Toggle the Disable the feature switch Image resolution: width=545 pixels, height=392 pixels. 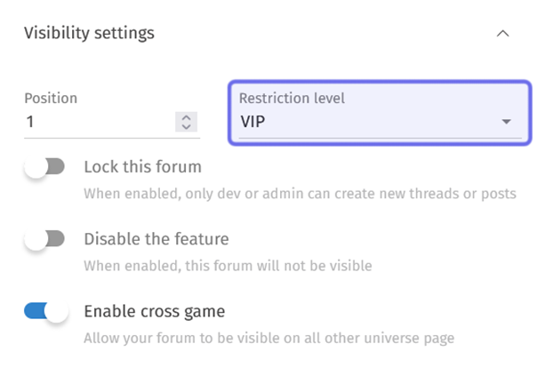point(45,239)
